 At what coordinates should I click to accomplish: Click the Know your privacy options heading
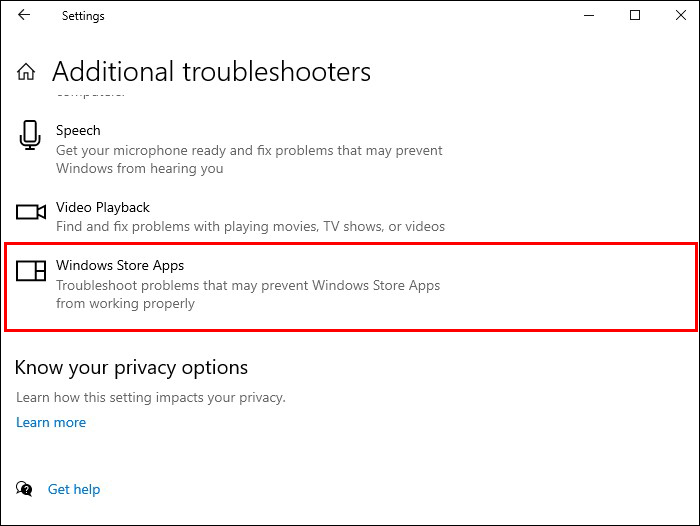[131, 367]
